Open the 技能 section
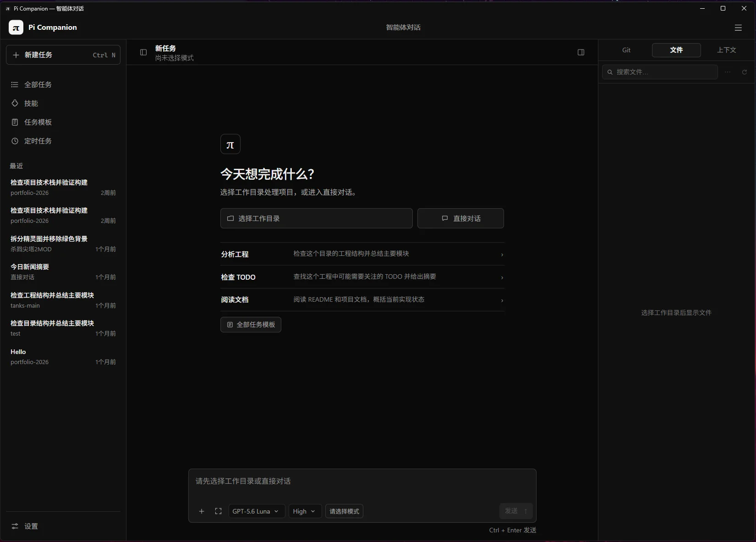This screenshot has width=756, height=542. 63,103
